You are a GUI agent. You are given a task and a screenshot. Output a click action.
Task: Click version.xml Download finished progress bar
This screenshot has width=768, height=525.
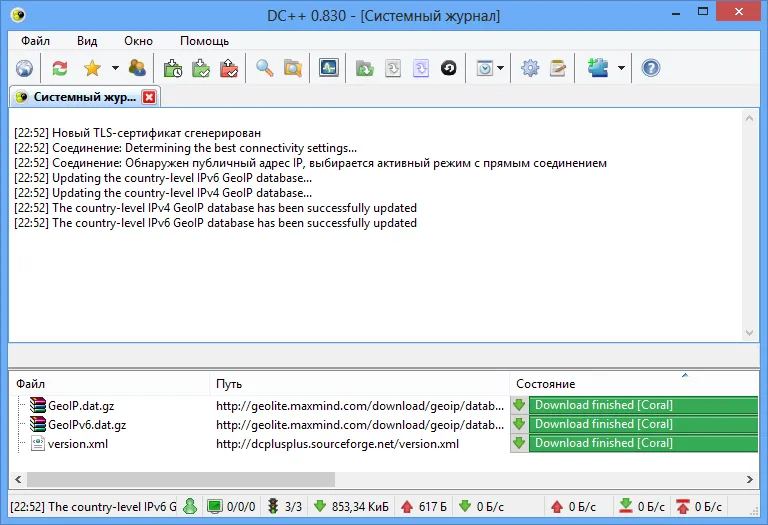click(x=643, y=443)
